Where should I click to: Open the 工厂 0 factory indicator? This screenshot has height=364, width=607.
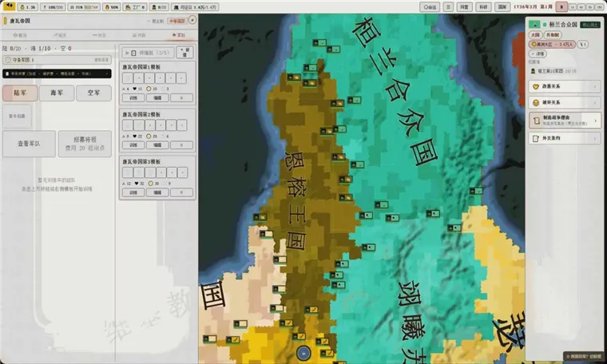tap(135, 7)
